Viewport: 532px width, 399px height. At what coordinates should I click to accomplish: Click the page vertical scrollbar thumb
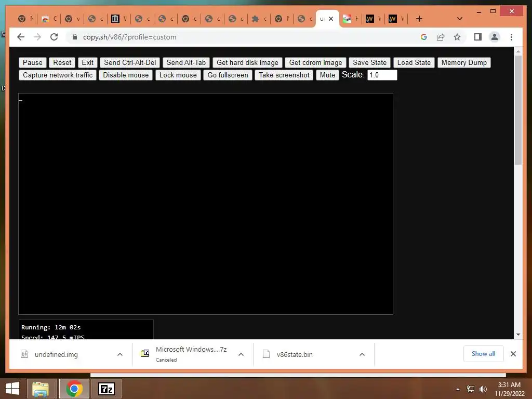point(518,110)
